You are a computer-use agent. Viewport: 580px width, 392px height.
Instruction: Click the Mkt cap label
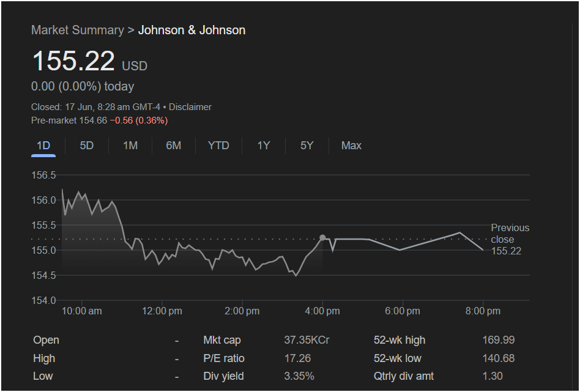(x=222, y=340)
